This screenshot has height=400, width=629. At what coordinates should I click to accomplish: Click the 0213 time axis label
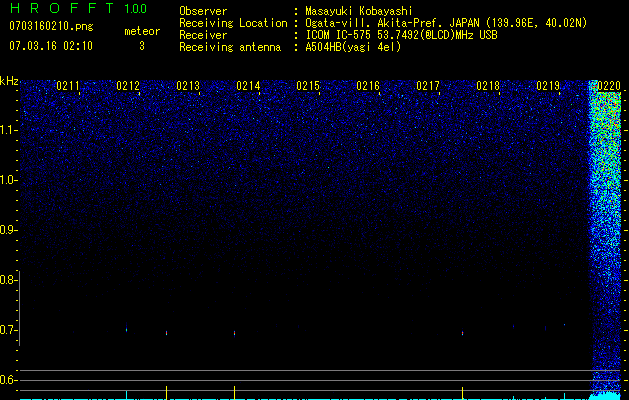(188, 86)
